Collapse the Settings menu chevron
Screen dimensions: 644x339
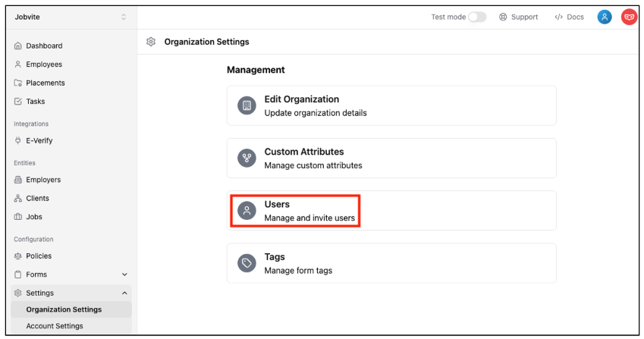point(124,293)
